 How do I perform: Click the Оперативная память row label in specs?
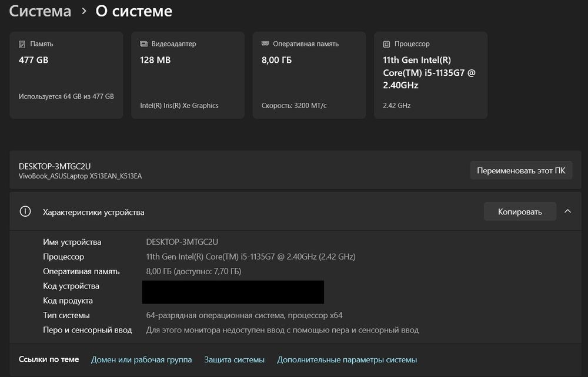pos(81,271)
